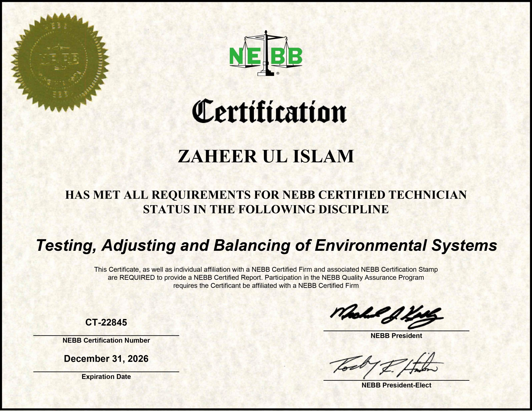Click the HAS MET ALL REQUIREMENTS line
The height and width of the screenshot is (411, 532).
point(266,195)
